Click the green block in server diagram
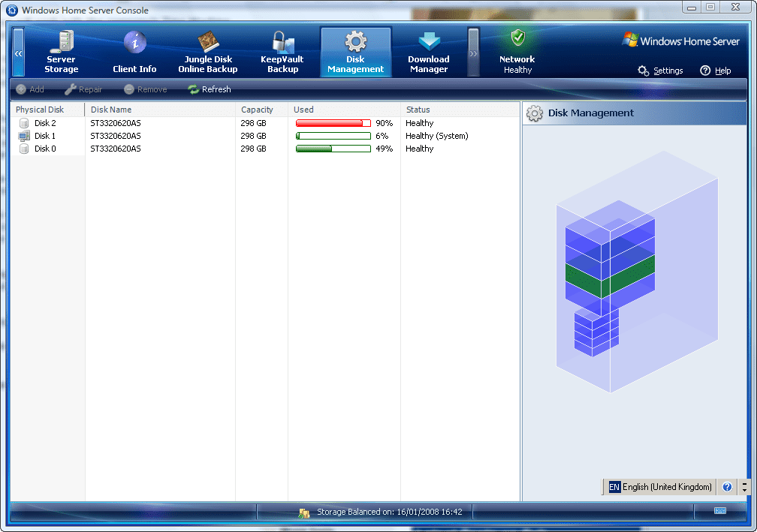 (610, 276)
